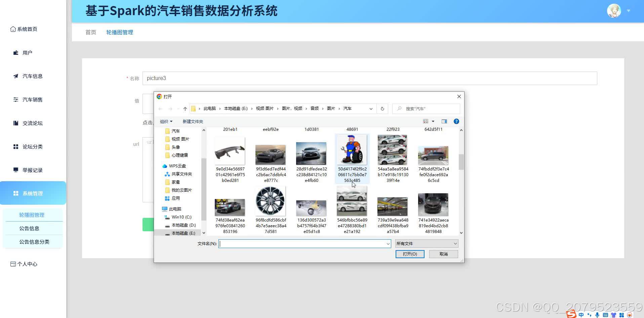Expand the address bar history dropdown
This screenshot has height=318, width=644.
(371, 109)
